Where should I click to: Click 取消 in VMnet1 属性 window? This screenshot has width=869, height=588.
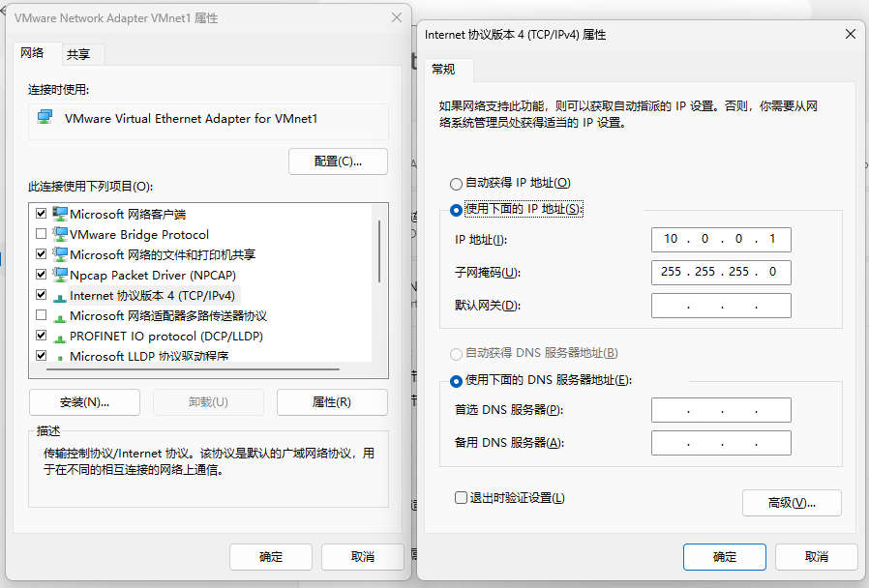coord(363,557)
